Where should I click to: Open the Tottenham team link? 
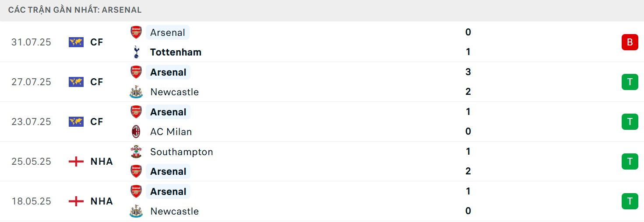[x=176, y=52]
